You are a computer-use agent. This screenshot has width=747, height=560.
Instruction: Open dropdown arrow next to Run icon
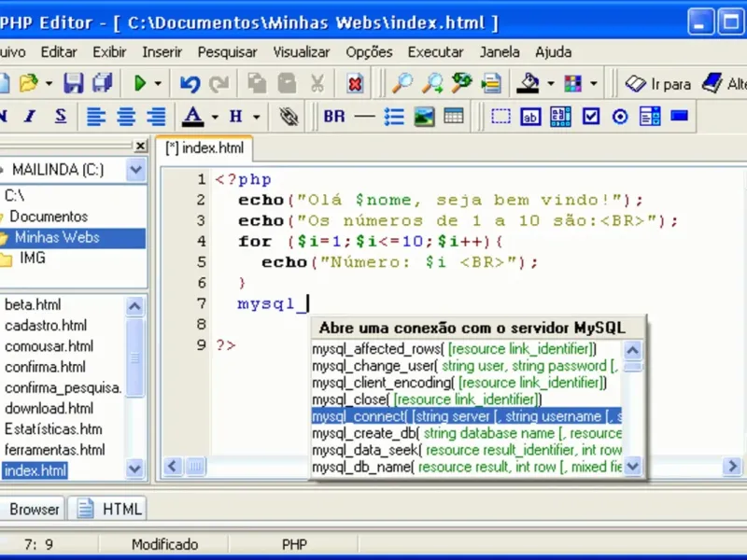[158, 84]
